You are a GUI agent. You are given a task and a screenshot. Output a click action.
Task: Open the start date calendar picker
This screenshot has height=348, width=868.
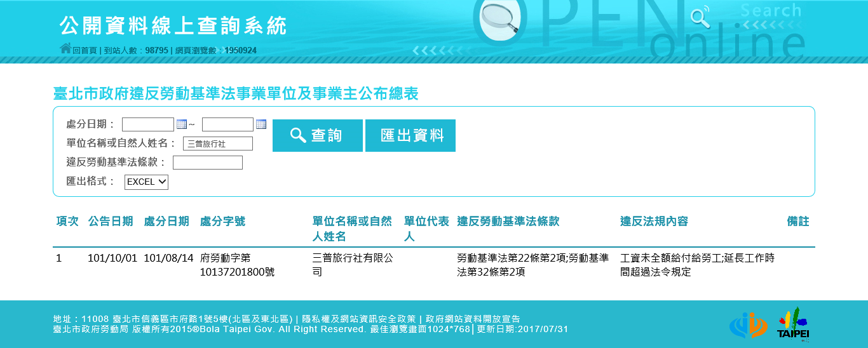coord(181,124)
